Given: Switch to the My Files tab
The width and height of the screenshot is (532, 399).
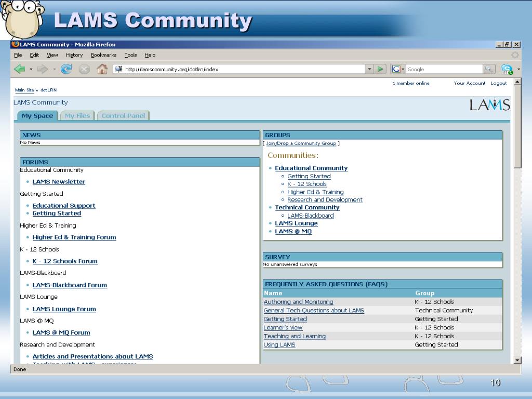Looking at the screenshot, I should pos(77,116).
